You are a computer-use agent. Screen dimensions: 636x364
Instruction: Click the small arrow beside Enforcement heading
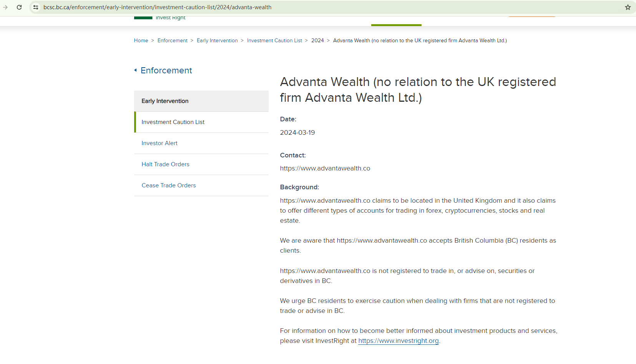point(135,70)
